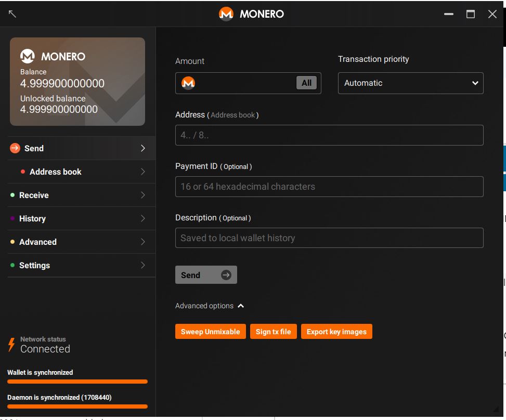Click the chevron on History row

[143, 218]
